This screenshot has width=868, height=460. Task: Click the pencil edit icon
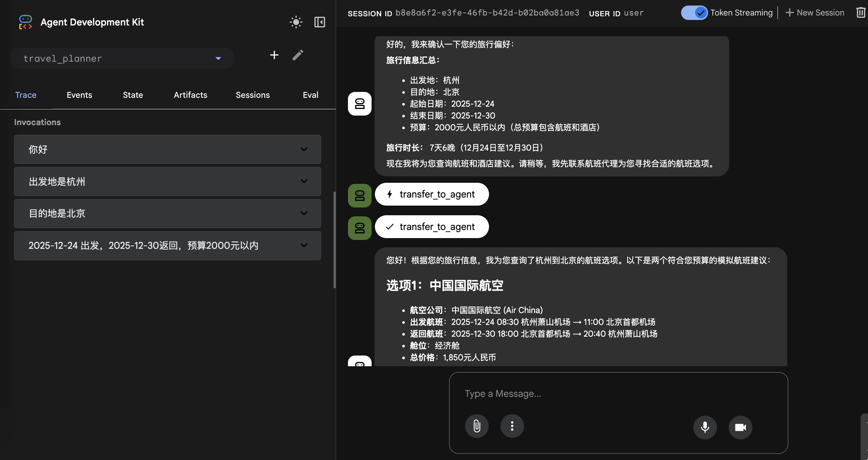click(298, 55)
